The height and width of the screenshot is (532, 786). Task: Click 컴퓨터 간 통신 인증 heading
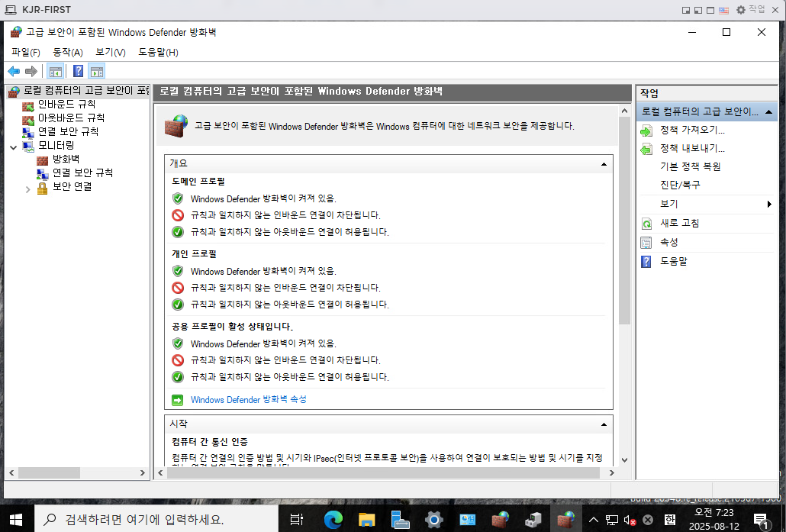click(x=210, y=442)
